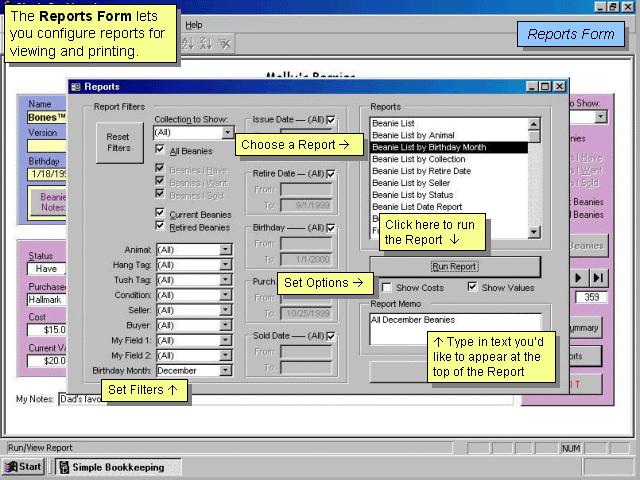Viewport: 640px width, 480px height.
Task: Click the Windows Start button
Action: [x=24, y=467]
